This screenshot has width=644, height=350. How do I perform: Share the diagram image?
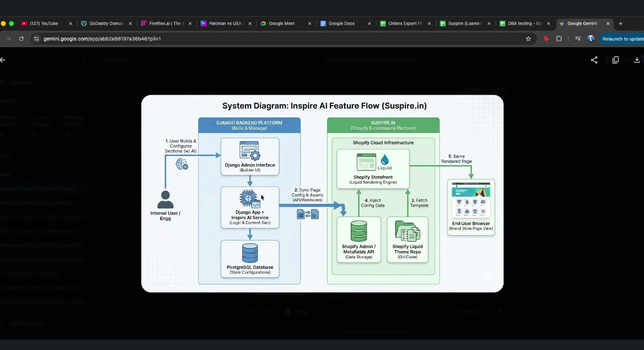(x=594, y=60)
